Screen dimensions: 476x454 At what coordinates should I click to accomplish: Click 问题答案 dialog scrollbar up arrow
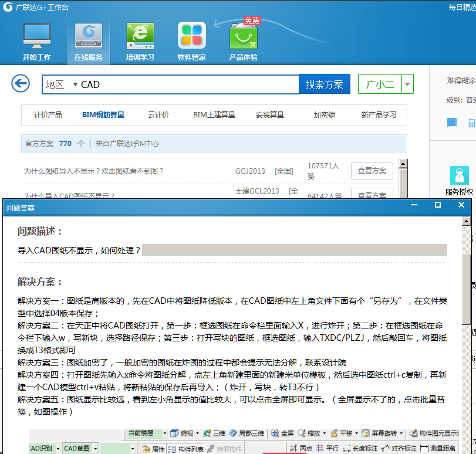pyautogui.click(x=466, y=221)
